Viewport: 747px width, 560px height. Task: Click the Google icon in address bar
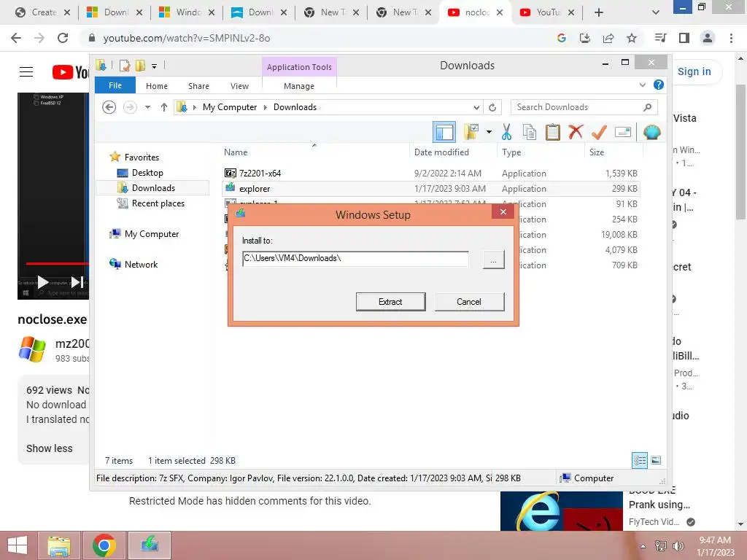(x=562, y=38)
